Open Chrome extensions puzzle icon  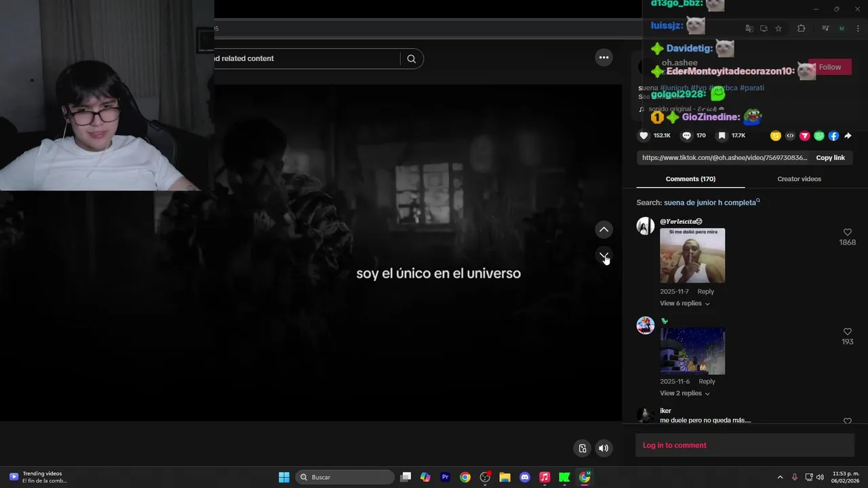801,28
